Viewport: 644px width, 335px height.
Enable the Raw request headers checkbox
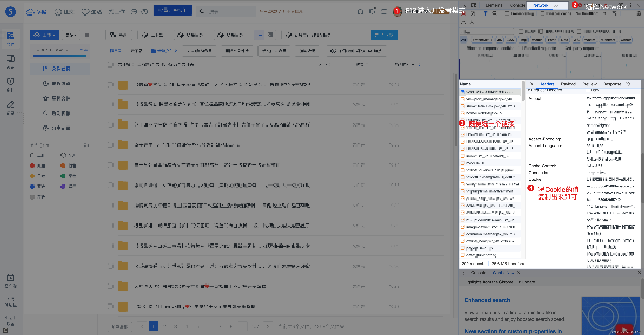(588, 90)
